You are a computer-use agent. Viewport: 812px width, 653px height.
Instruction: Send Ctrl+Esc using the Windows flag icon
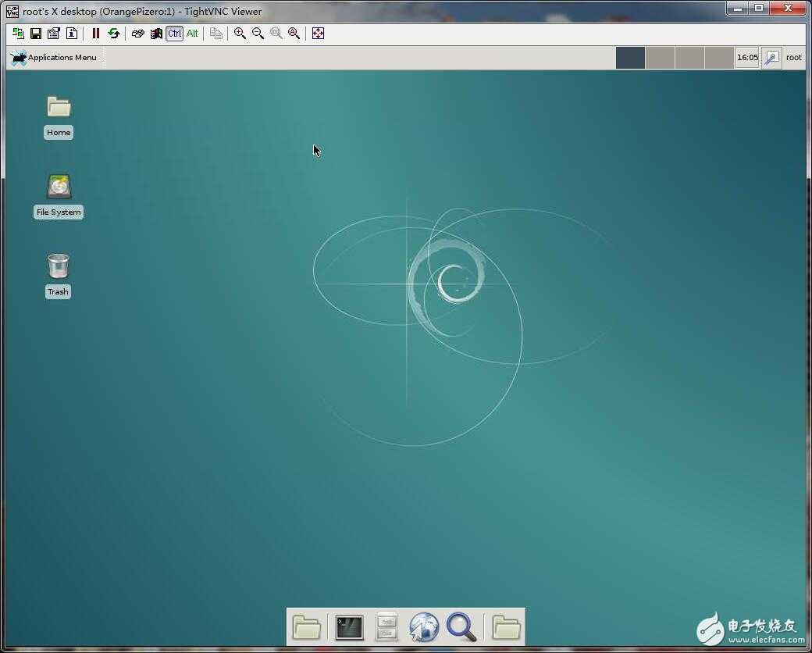click(x=156, y=34)
